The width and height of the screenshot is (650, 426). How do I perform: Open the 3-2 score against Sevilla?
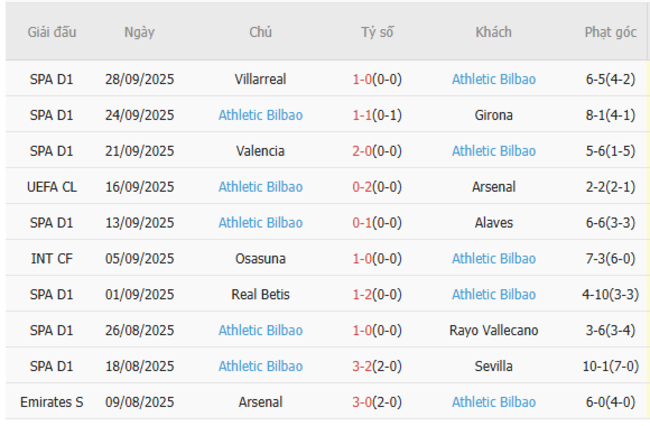pos(361,367)
